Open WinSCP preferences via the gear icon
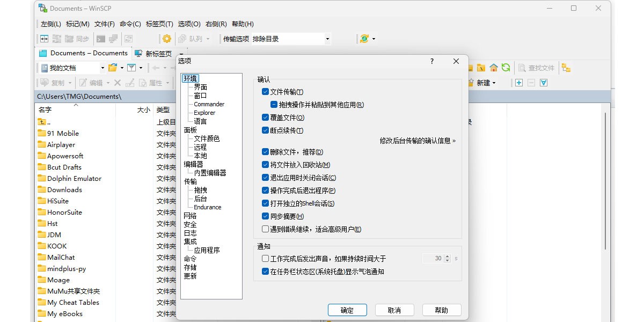The height and width of the screenshot is (322, 644). (x=166, y=38)
